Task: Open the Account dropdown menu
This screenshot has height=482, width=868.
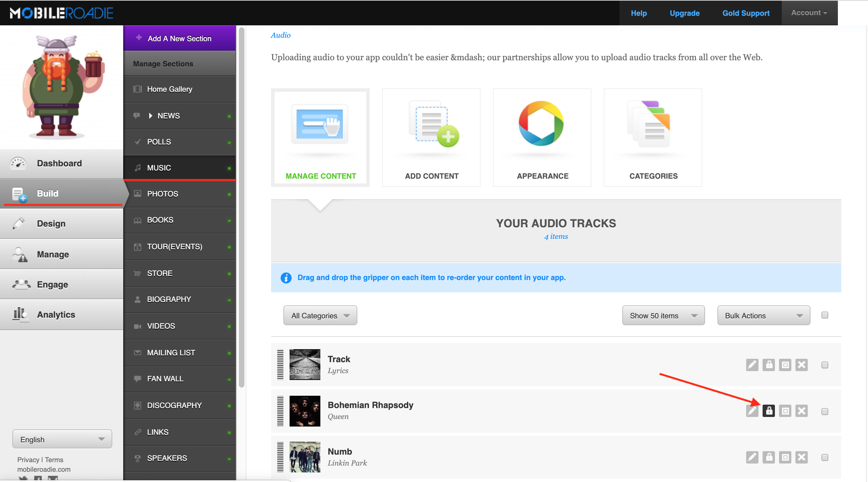Action: (x=809, y=13)
